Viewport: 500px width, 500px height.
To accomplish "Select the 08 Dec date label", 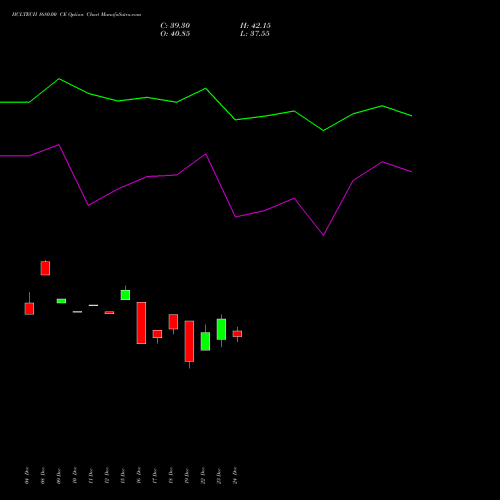I will point(43,475).
